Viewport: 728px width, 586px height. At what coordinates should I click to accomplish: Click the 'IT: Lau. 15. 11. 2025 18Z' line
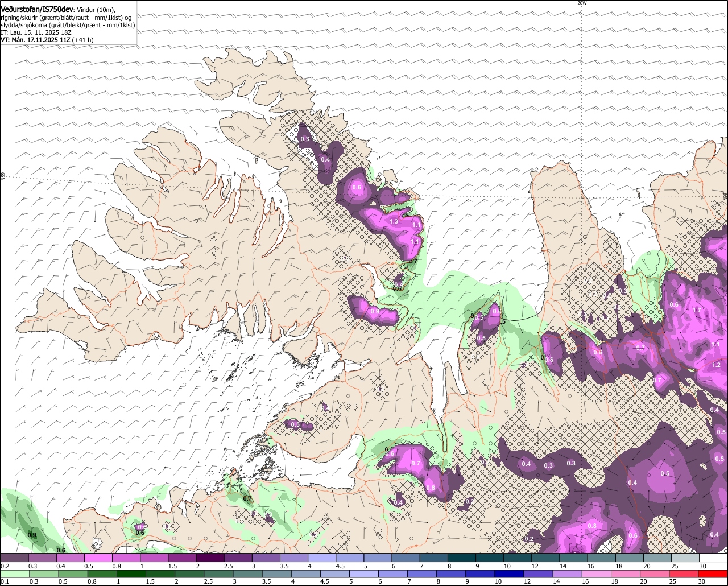[x=36, y=32]
